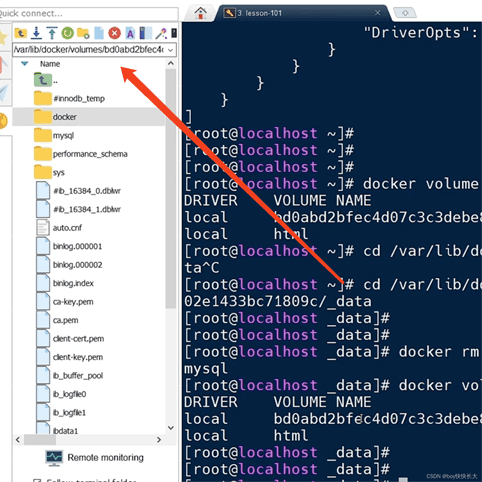Select the ca.pem file
Image resolution: width=482 pixels, height=482 pixels.
coord(57,320)
